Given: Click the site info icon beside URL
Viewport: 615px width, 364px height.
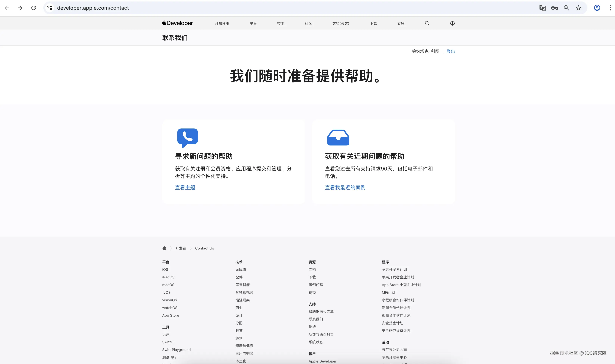Looking at the screenshot, I should coord(50,8).
